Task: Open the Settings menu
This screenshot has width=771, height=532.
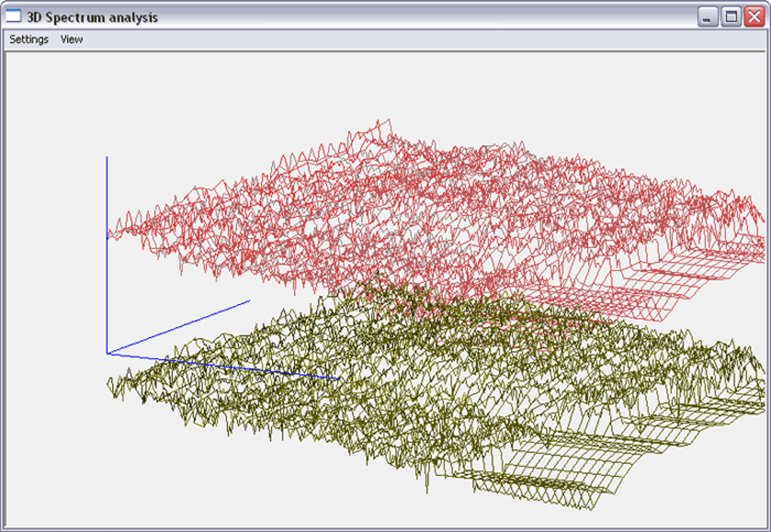Action: (29, 39)
